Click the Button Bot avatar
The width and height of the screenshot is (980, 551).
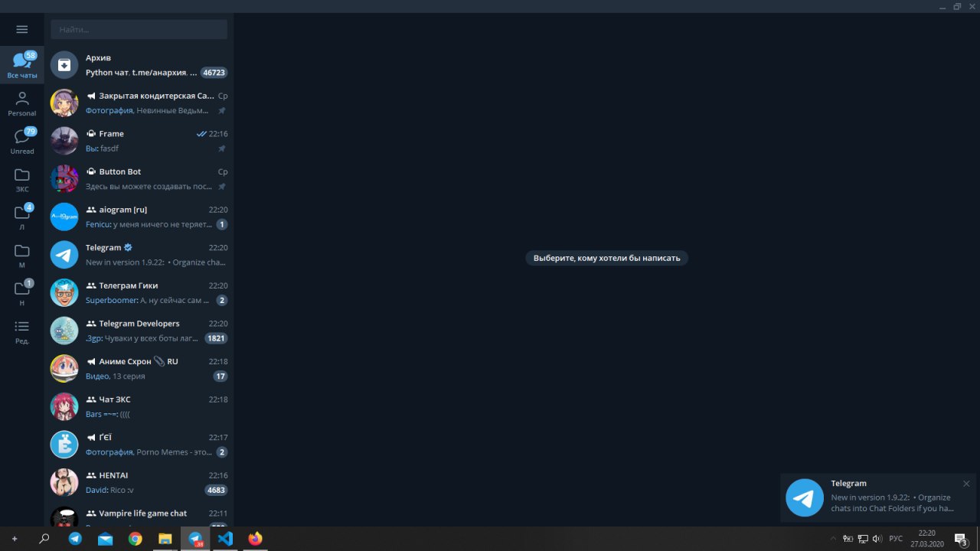(x=64, y=179)
